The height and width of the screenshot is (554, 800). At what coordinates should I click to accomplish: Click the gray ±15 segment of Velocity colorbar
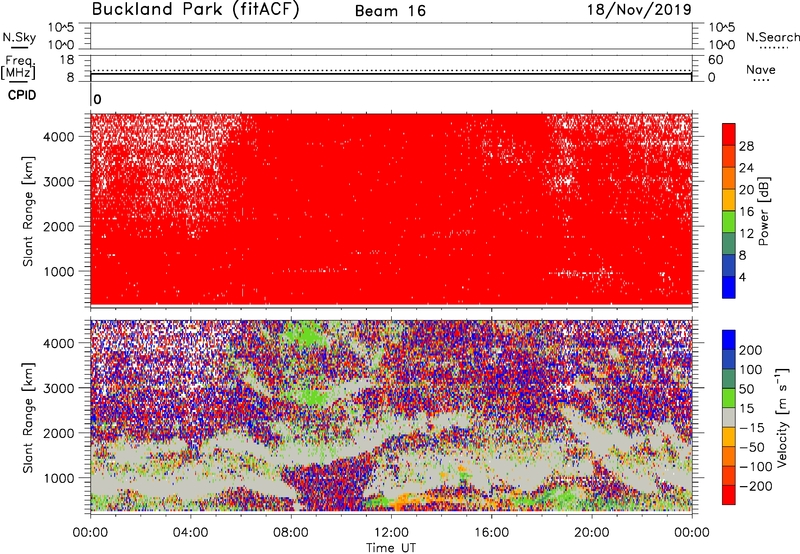(729, 417)
